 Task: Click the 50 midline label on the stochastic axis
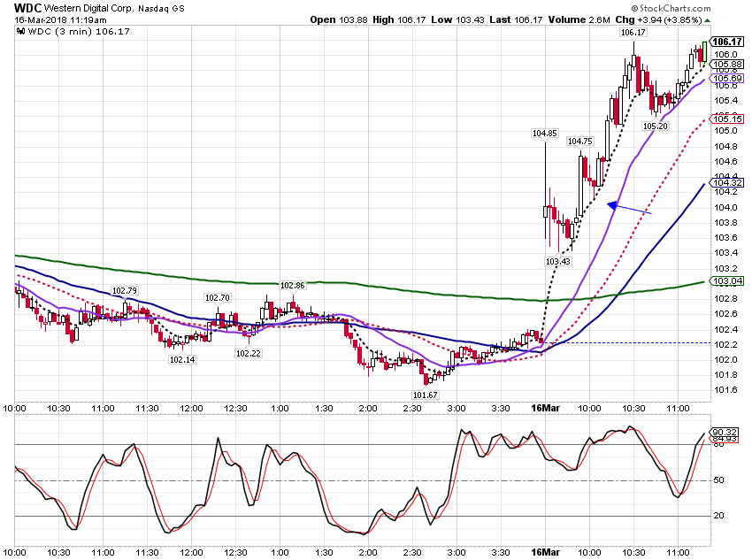[x=719, y=480]
